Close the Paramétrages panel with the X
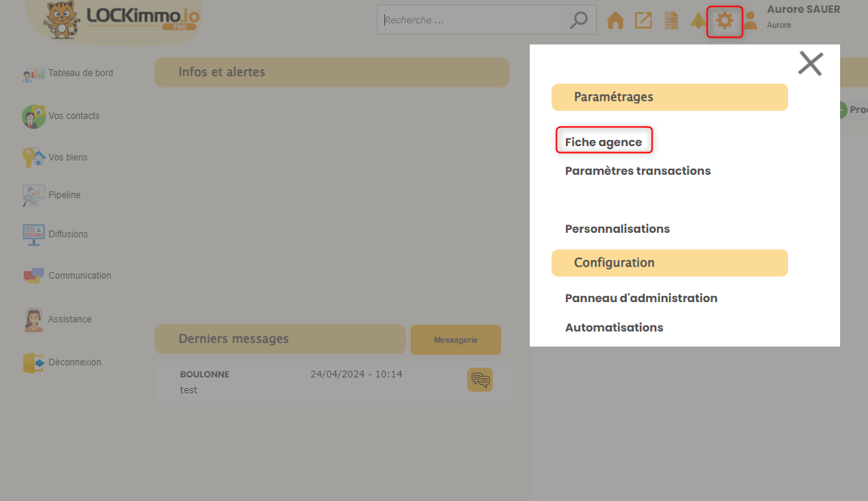This screenshot has height=501, width=868. pyautogui.click(x=811, y=64)
